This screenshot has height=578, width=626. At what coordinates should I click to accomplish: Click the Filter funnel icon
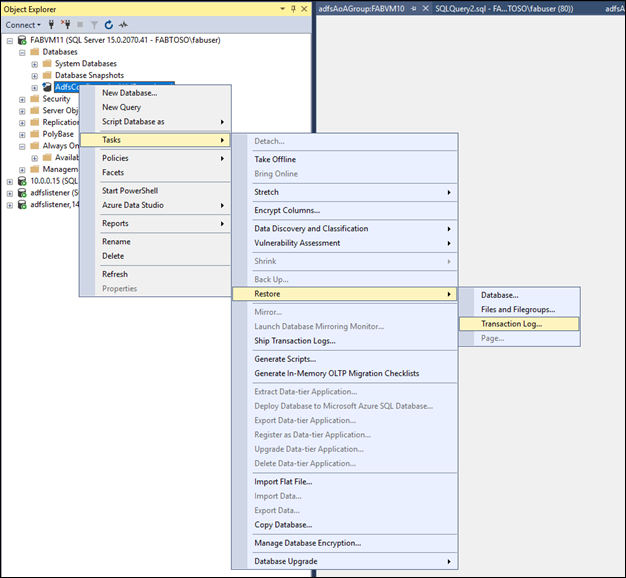[x=94, y=25]
